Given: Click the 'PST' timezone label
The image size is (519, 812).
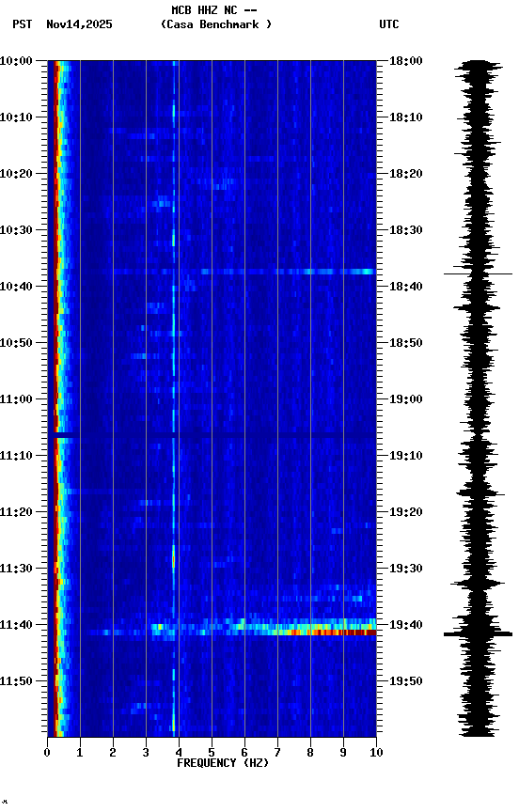Looking at the screenshot, I should 23,24.
